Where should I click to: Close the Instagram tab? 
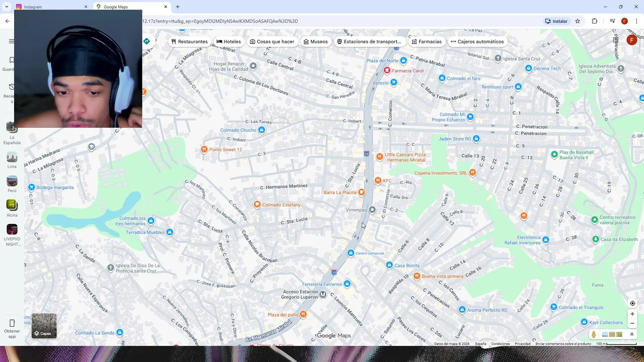click(86, 7)
